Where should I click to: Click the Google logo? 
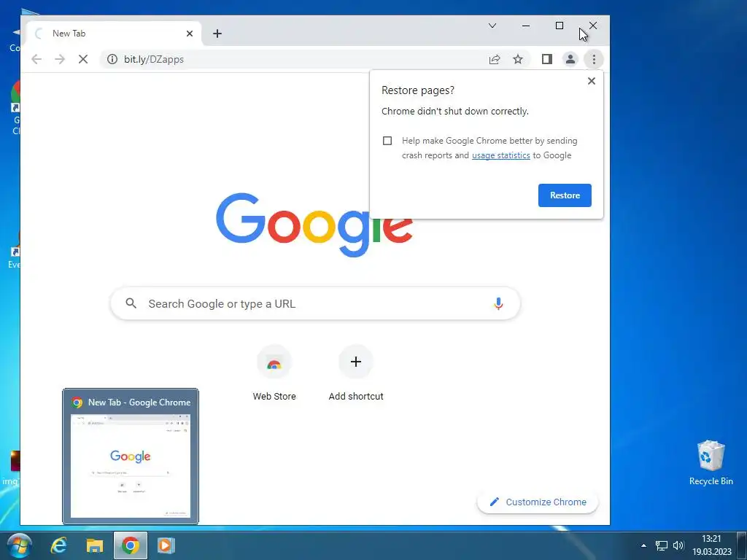[314, 225]
